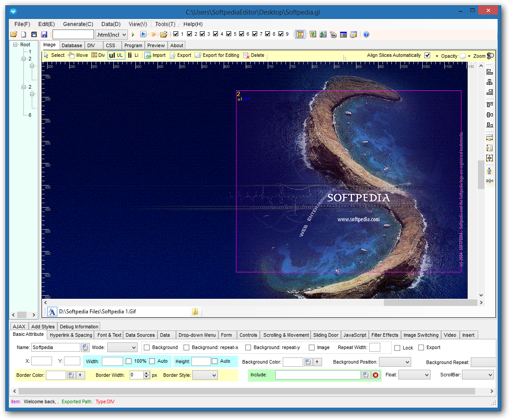Check the Height Auto checkbox
This screenshot has width=510, height=420.
215,361
